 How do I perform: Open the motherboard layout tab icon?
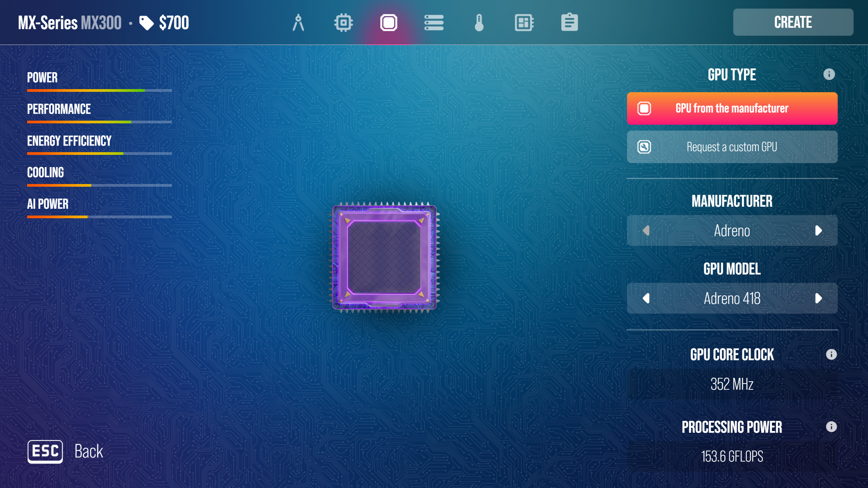pyautogui.click(x=524, y=23)
